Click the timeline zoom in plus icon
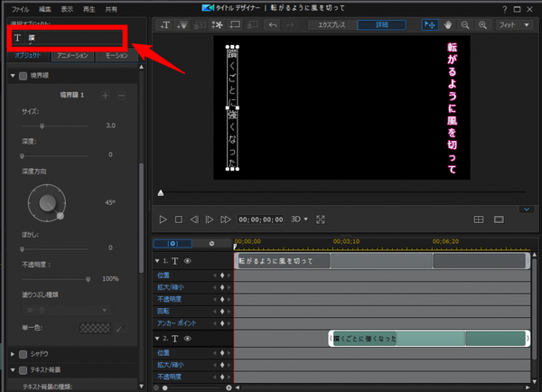Image resolution: width=542 pixels, height=392 pixels. coord(229,387)
